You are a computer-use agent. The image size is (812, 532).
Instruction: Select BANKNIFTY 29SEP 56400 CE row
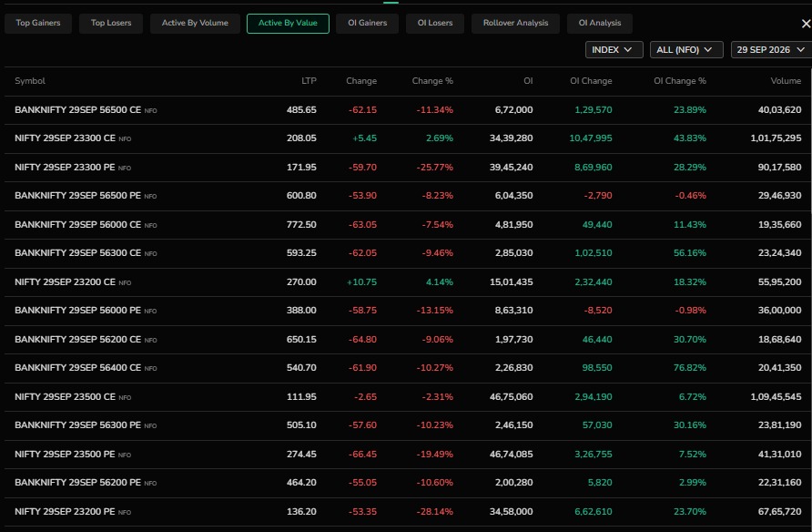pyautogui.click(x=408, y=368)
